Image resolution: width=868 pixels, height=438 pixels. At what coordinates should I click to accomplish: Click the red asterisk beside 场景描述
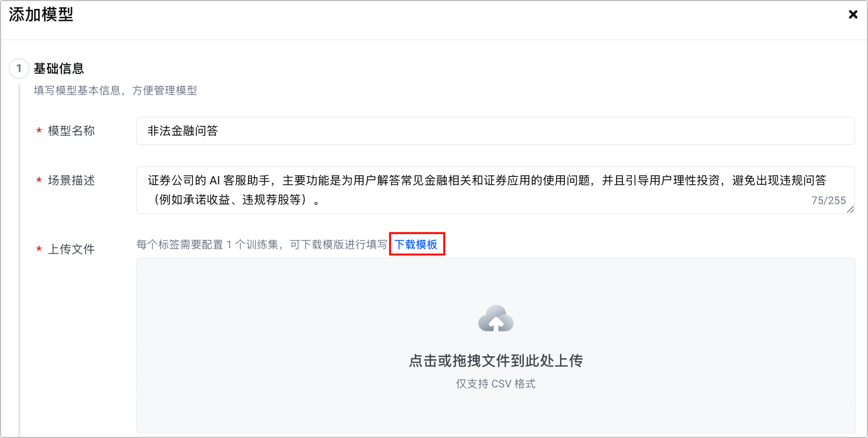tap(39, 181)
